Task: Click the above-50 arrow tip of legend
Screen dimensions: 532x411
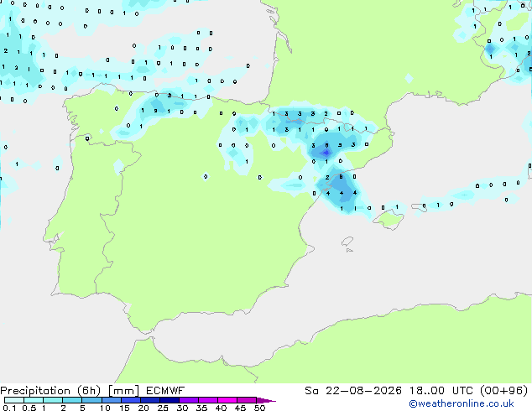Action: [x=266, y=400]
